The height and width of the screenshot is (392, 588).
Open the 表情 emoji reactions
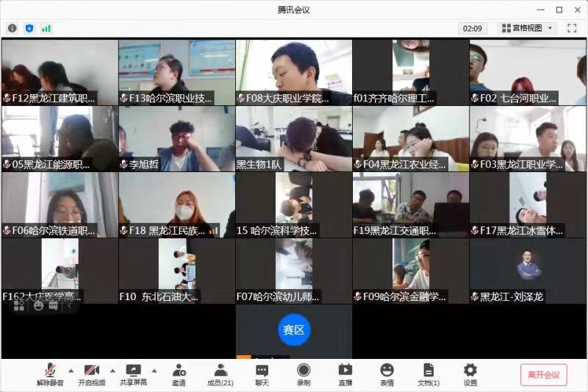tap(387, 374)
